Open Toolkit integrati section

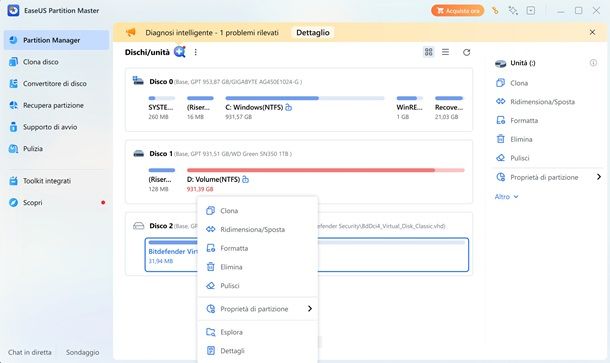56,181
